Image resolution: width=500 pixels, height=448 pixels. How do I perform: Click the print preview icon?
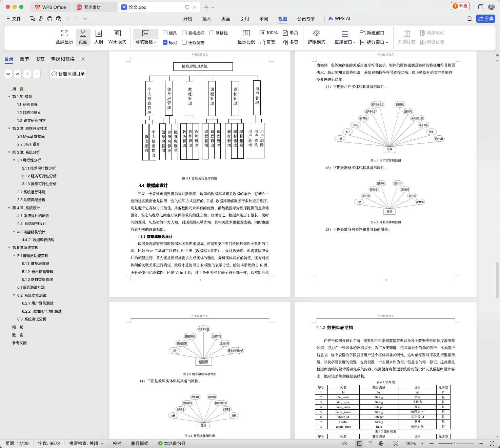coord(59,19)
